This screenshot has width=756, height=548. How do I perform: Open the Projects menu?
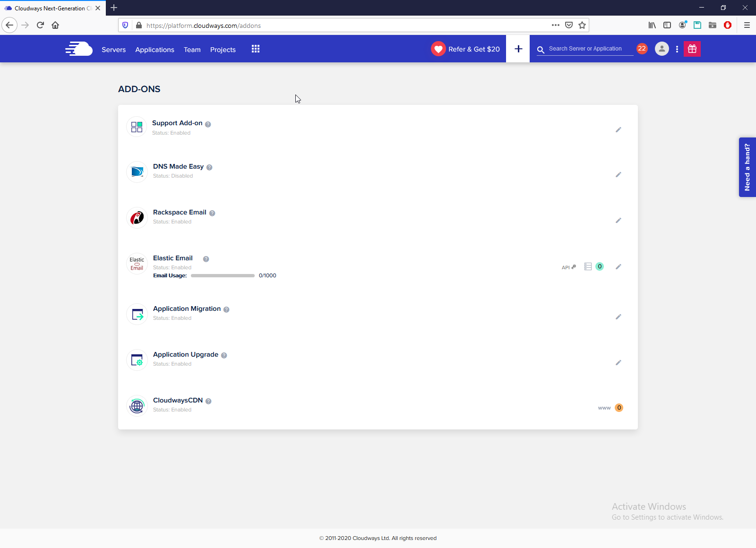[x=223, y=50]
